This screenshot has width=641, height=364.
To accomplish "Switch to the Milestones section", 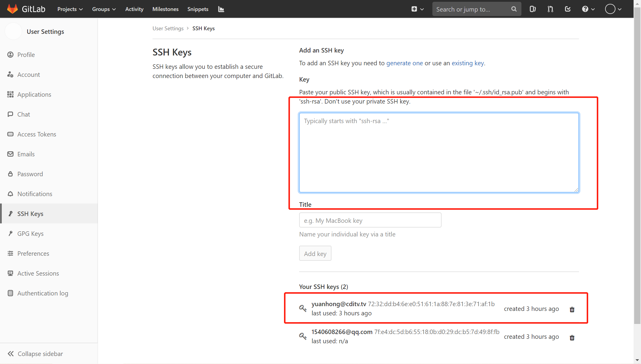I will point(165,9).
